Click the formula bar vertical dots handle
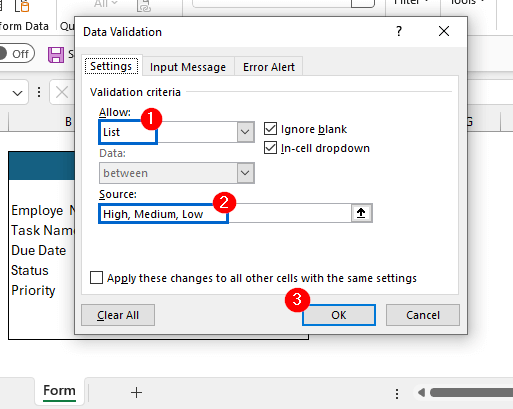Viewport: 513px width, 409px height. (39, 92)
